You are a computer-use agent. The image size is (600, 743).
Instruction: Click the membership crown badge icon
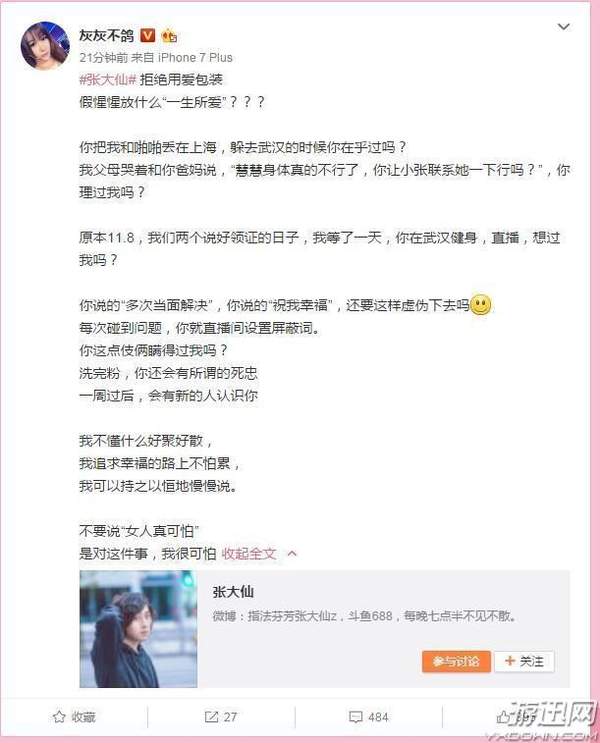[169, 36]
